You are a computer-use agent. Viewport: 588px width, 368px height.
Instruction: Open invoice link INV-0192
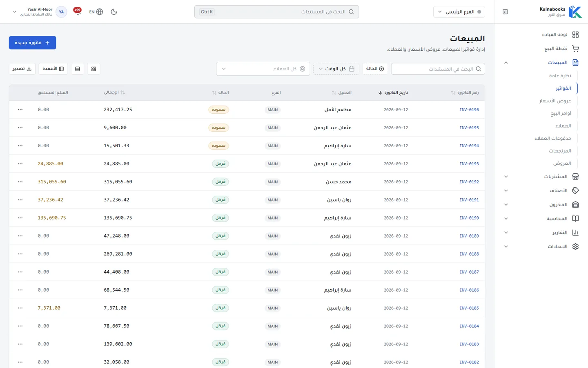[x=469, y=182]
